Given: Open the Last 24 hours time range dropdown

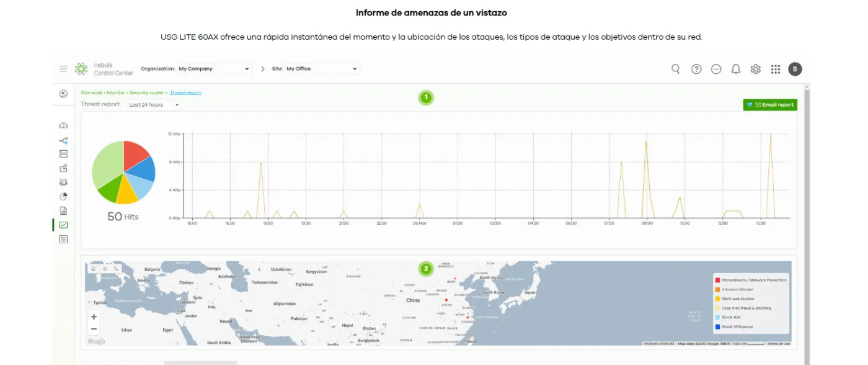Looking at the screenshot, I should coord(154,105).
